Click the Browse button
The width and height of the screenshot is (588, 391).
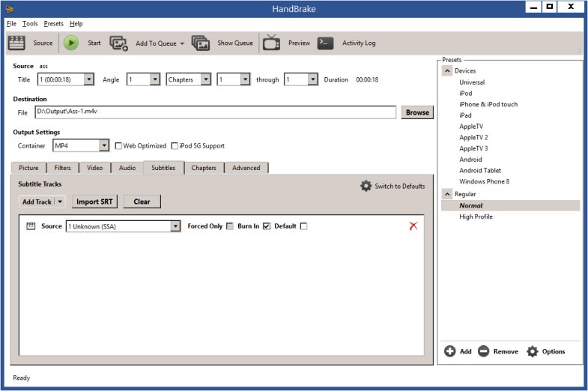point(417,112)
